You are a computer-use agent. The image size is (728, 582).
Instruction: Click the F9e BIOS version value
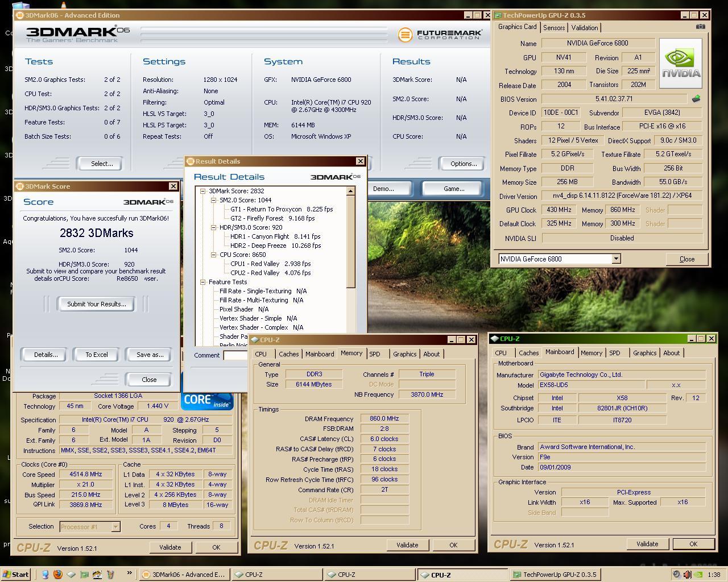[622, 457]
